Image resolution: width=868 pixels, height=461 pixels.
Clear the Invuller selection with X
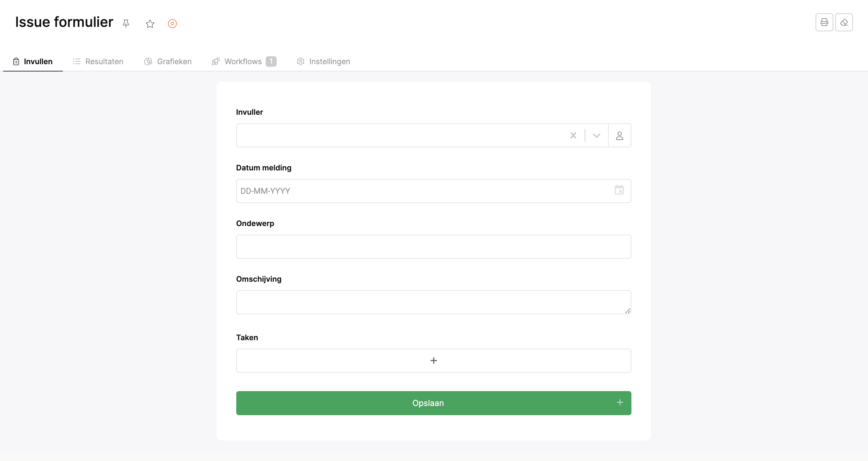click(573, 135)
